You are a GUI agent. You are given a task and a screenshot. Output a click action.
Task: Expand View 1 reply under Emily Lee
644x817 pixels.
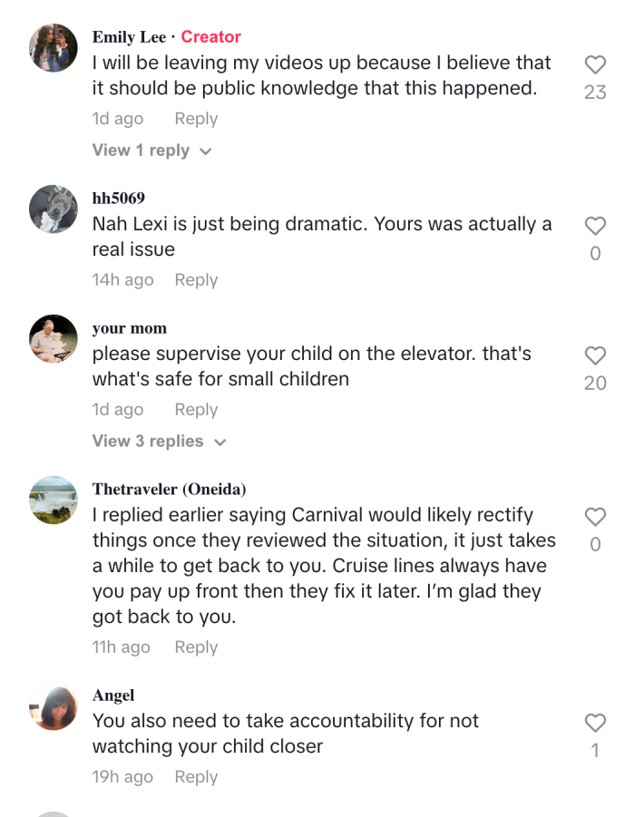click(151, 151)
